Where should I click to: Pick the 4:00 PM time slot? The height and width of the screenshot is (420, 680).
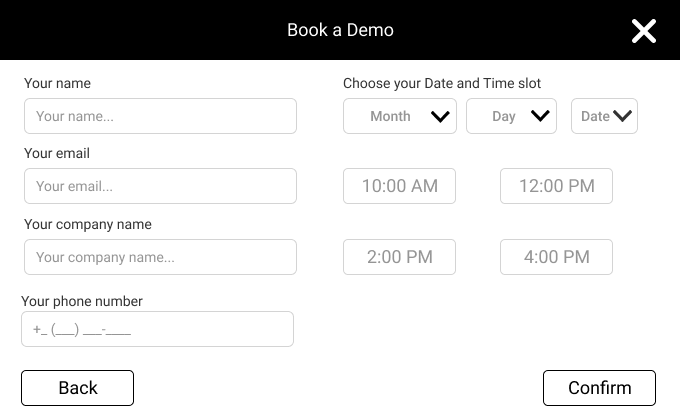(556, 257)
